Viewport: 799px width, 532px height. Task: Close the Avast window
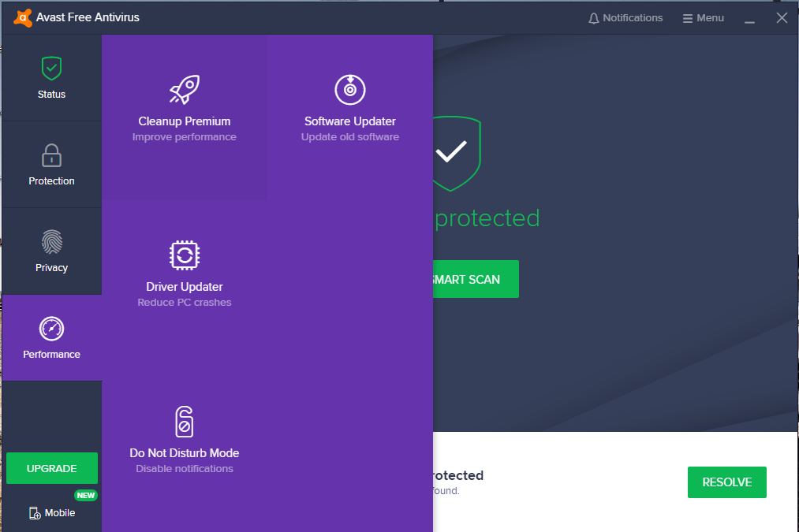[x=782, y=18]
